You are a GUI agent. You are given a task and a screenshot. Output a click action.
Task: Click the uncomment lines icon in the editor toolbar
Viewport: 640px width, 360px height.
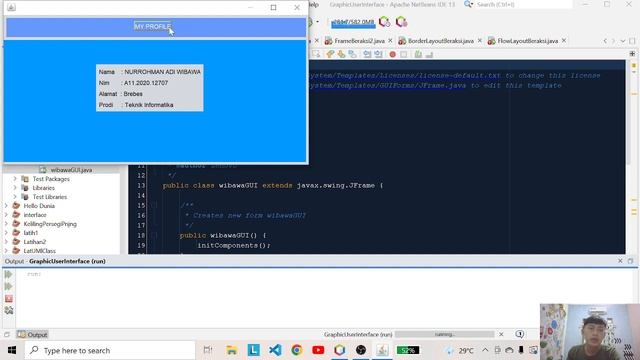(429, 54)
